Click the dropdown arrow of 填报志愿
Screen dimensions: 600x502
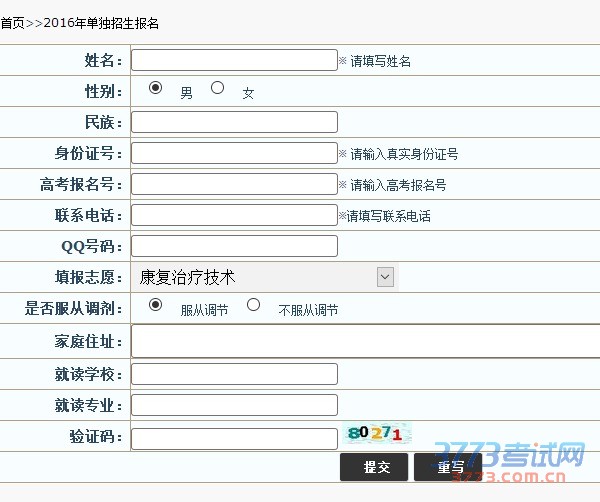tap(385, 277)
